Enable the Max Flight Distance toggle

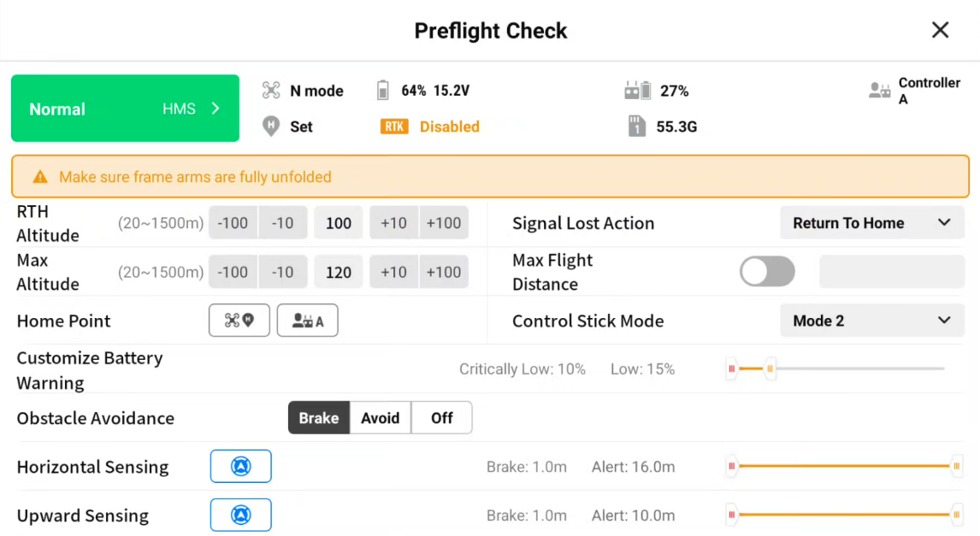767,271
